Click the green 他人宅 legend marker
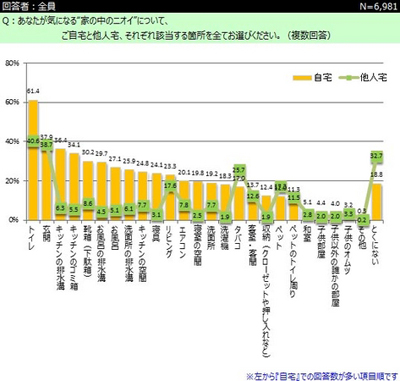400x381 pixels. pyautogui.click(x=349, y=78)
